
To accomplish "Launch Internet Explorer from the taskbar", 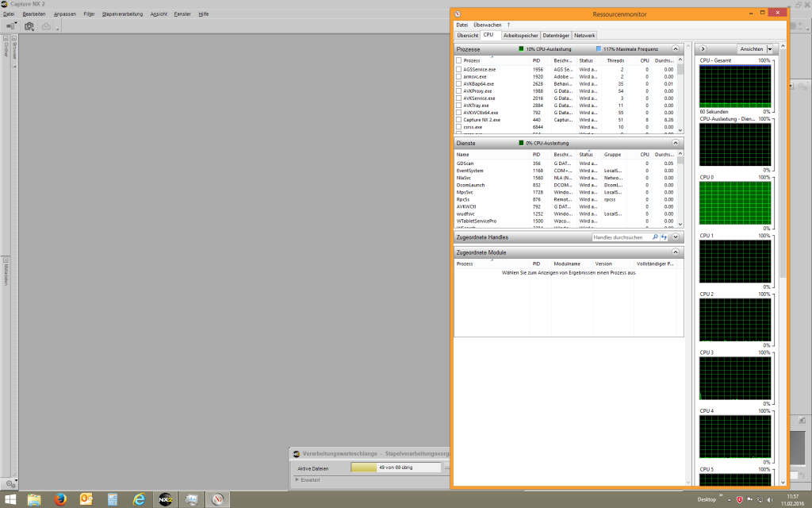I will pyautogui.click(x=139, y=500).
